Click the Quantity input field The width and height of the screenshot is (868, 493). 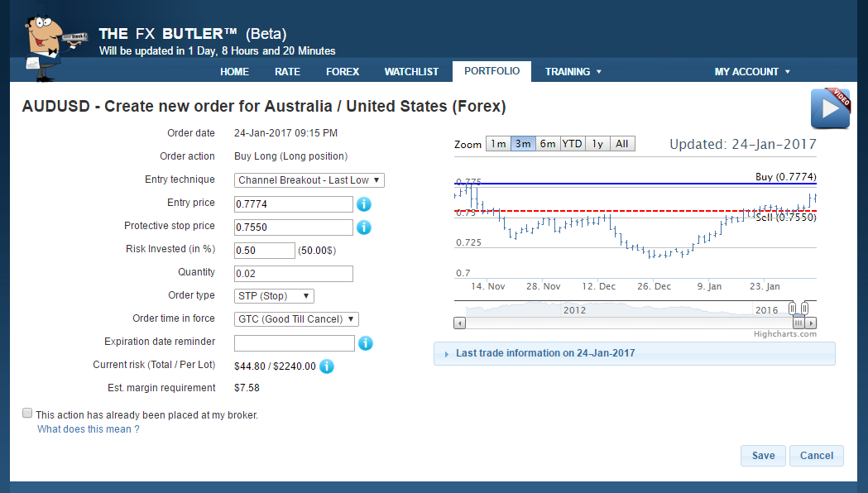pyautogui.click(x=294, y=274)
